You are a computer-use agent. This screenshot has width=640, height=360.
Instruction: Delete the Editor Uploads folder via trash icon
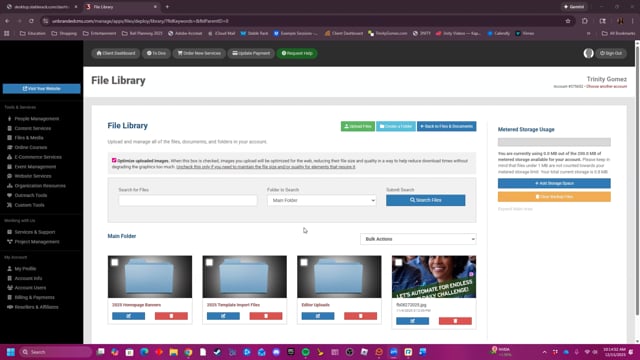pos(360,316)
